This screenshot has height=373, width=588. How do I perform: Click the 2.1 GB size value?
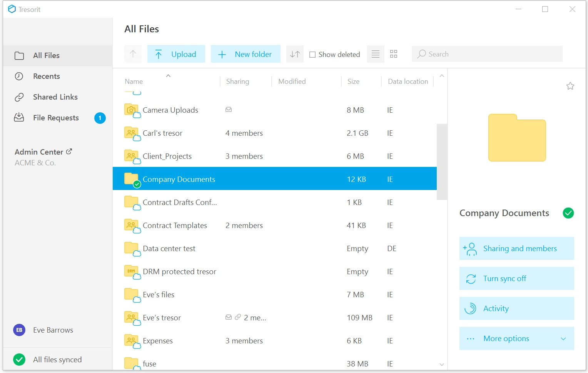point(357,133)
